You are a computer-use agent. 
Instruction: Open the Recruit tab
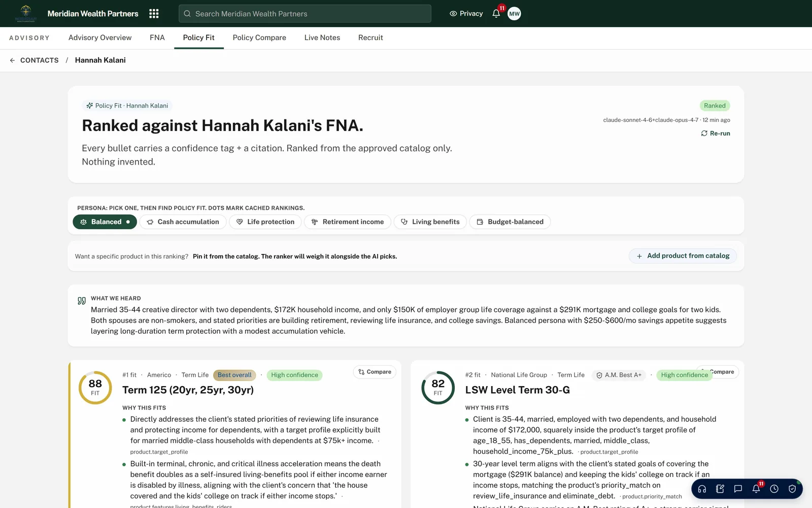(x=370, y=38)
